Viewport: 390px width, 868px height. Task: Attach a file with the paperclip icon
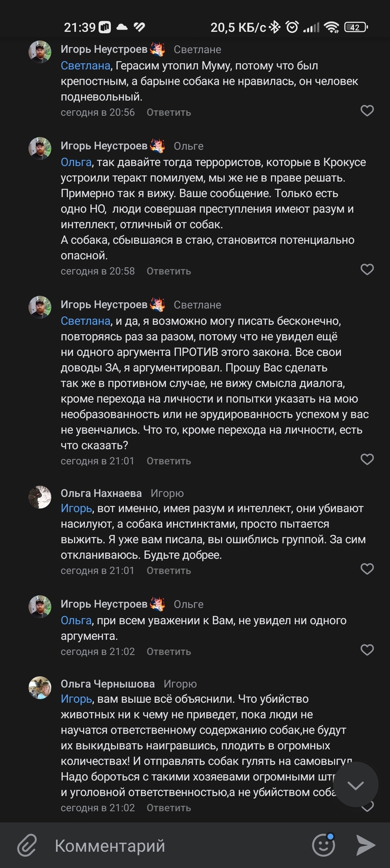[x=26, y=845]
